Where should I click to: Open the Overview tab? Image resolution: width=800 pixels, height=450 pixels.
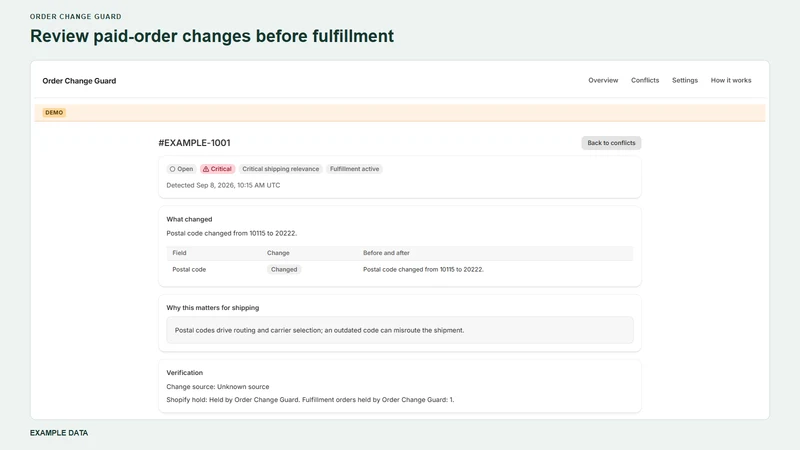pos(603,80)
